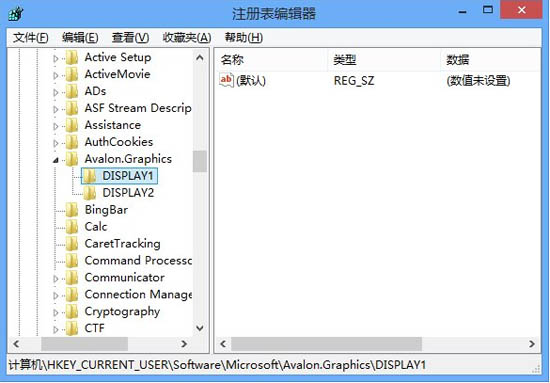Click the Connection Manager folder icon
Viewport: 550px width, 383px height.
coord(72,294)
